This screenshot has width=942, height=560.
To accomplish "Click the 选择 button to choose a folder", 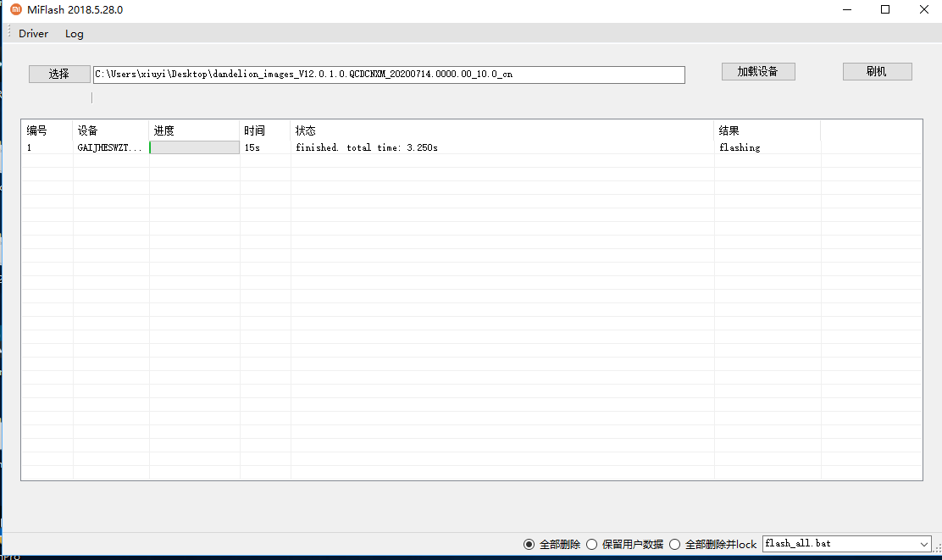I will pos(59,74).
